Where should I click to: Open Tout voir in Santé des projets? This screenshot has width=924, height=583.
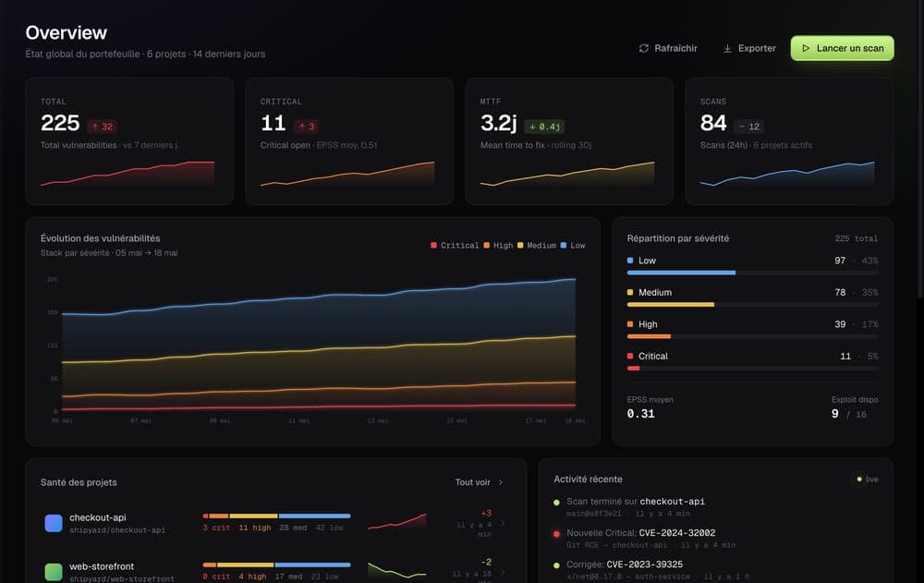pos(479,482)
